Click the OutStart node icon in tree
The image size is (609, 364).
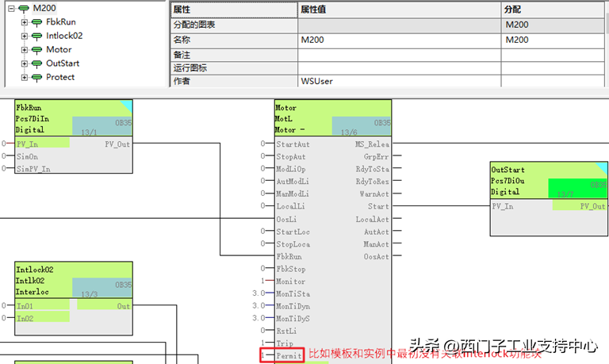[36, 63]
